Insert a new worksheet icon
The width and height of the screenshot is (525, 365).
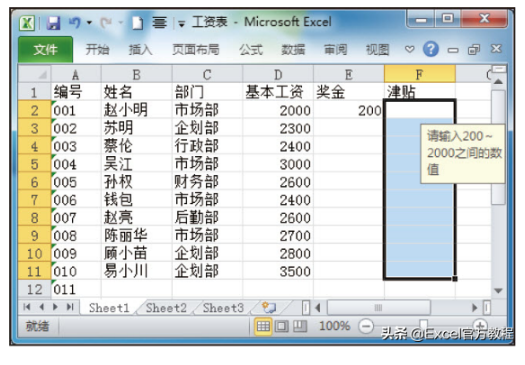point(269,307)
